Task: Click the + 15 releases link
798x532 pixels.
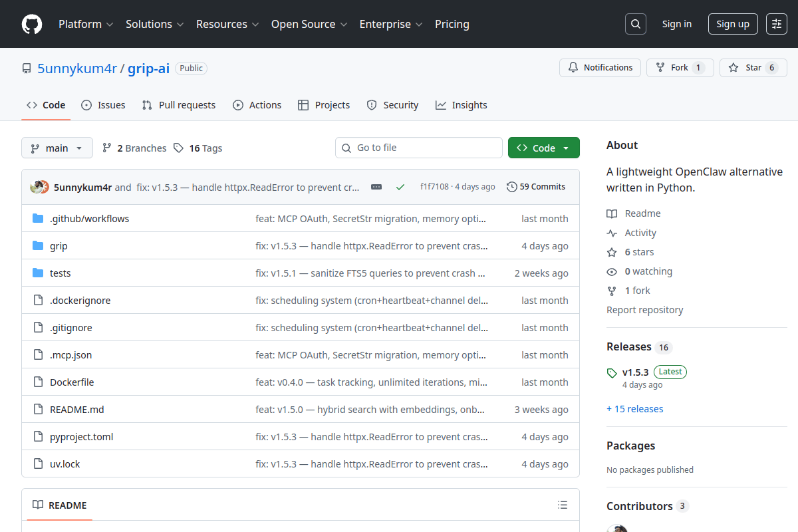Action: pos(634,408)
